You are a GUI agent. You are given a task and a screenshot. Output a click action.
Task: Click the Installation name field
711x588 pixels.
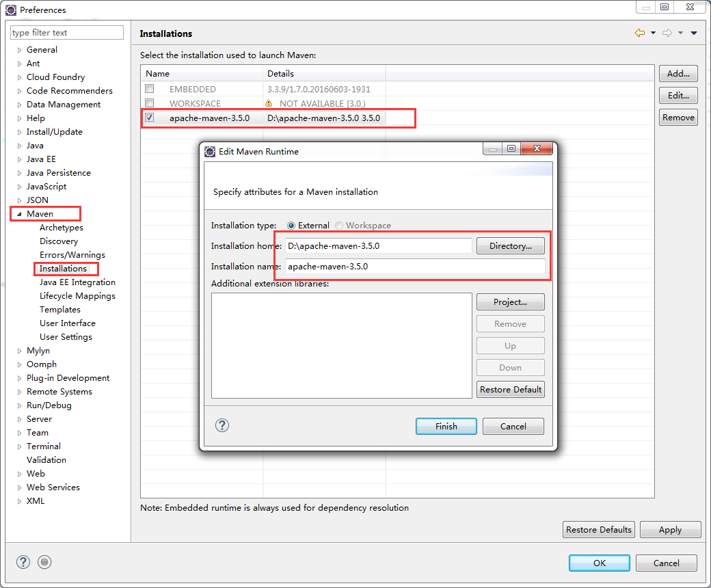coord(415,267)
